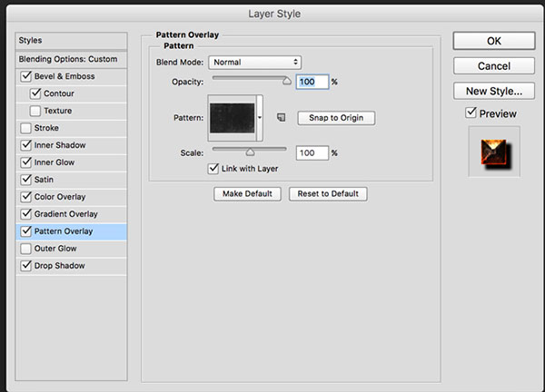Viewport: 545px width, 392px height.
Task: Click the Cancel button
Action: click(494, 66)
